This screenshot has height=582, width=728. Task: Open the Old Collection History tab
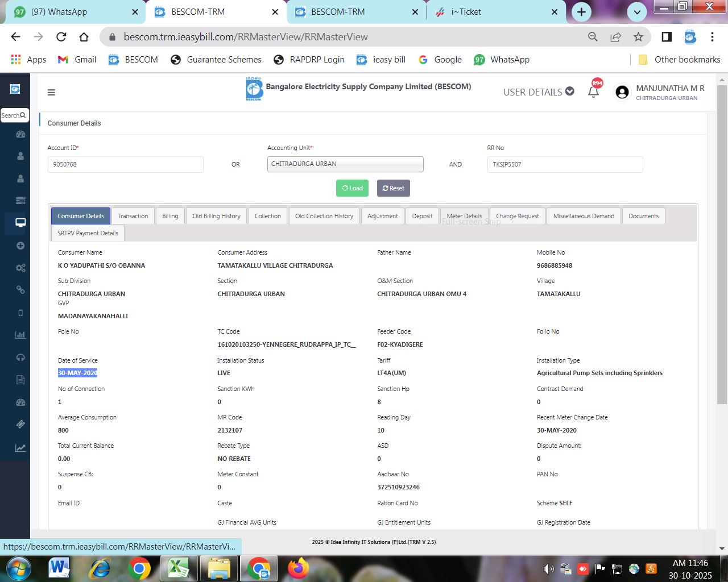pyautogui.click(x=324, y=216)
